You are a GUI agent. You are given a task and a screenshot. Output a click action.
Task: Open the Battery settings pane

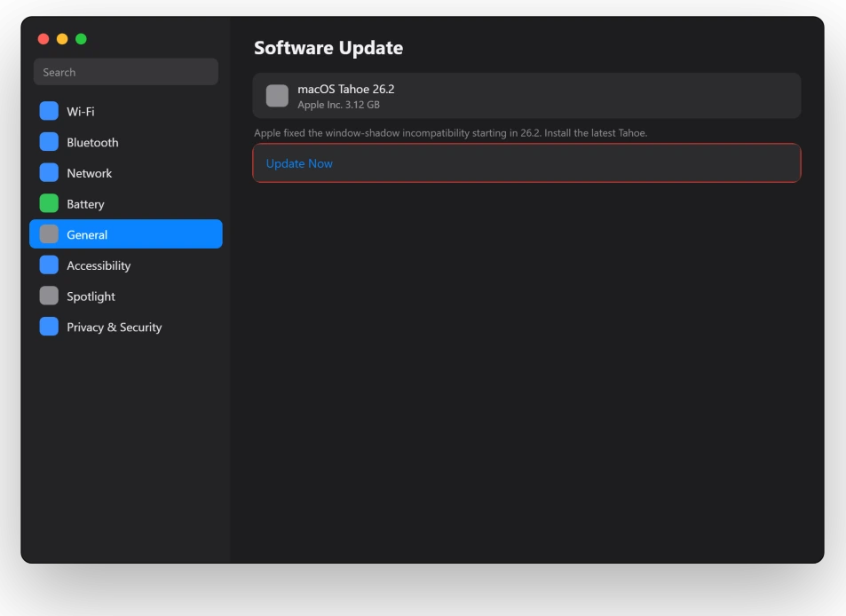pyautogui.click(x=126, y=203)
